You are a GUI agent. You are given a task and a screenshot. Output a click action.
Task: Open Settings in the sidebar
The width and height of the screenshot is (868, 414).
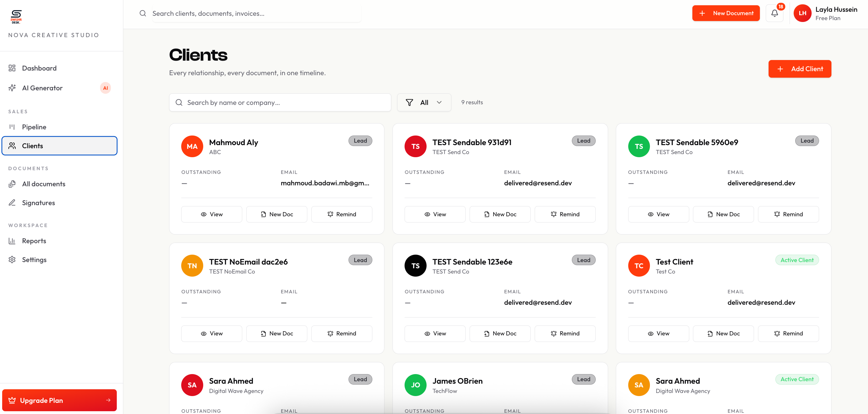[60, 260]
